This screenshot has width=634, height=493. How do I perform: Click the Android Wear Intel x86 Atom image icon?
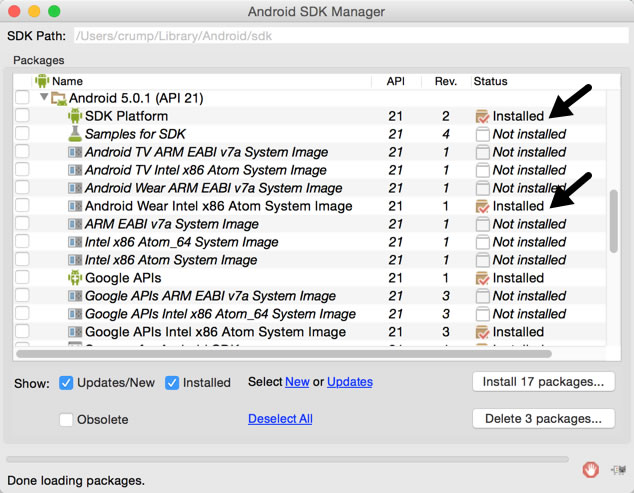point(75,206)
